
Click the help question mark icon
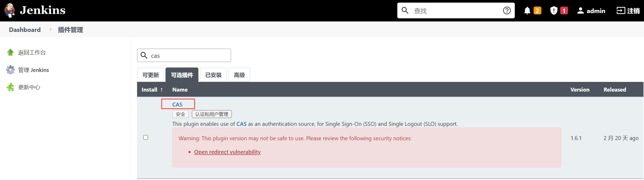(x=507, y=10)
